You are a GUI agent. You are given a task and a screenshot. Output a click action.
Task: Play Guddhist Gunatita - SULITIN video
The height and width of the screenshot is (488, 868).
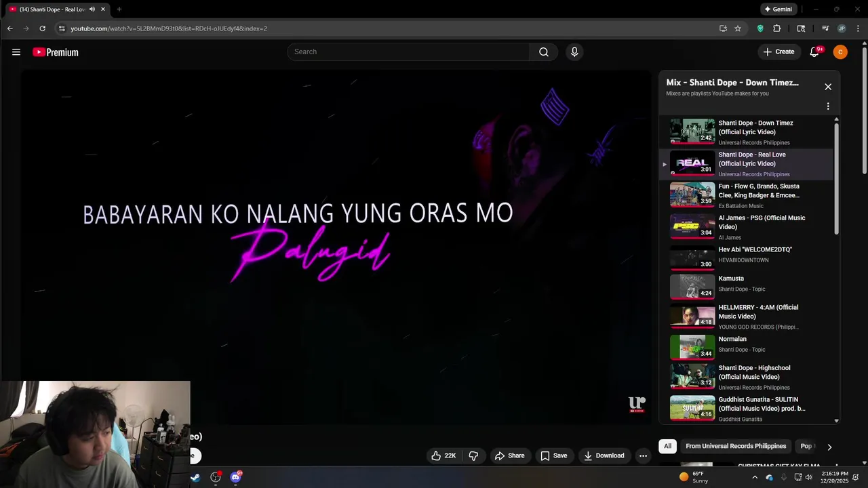(746, 409)
